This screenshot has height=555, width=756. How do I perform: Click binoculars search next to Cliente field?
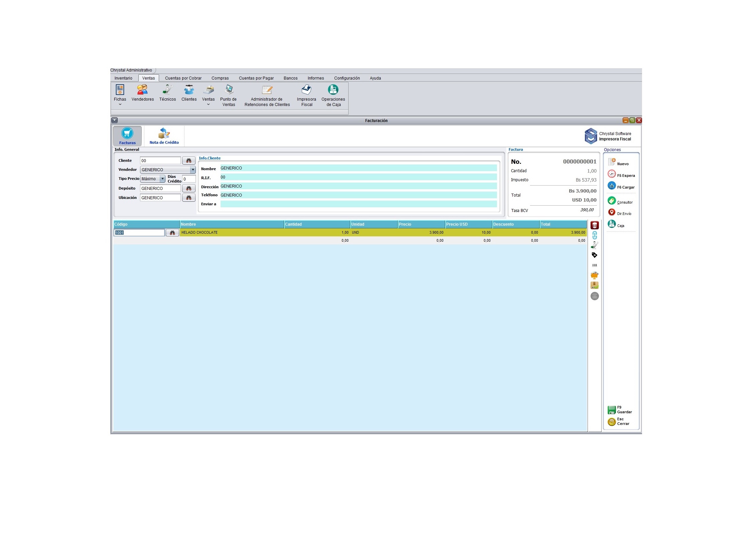189,161
